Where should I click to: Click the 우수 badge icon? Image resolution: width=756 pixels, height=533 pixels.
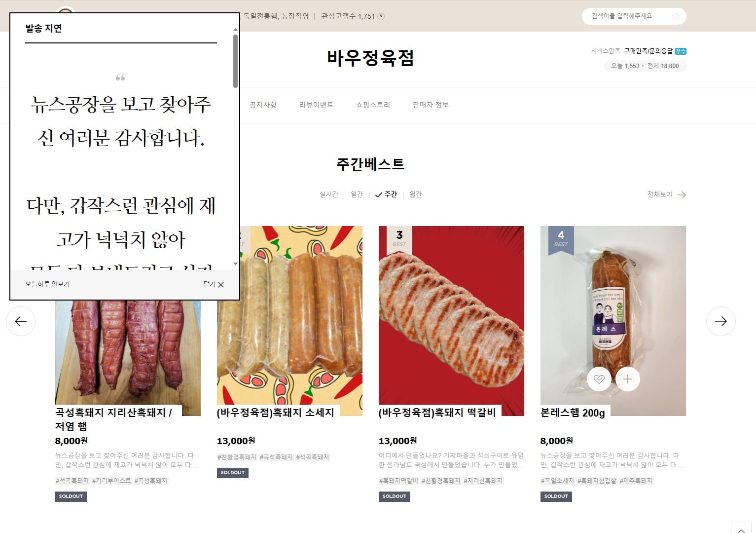point(681,51)
